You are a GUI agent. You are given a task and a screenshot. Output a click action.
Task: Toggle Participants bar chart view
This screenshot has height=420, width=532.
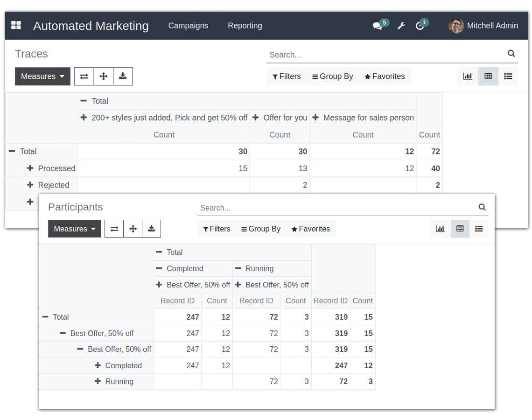[x=440, y=229]
